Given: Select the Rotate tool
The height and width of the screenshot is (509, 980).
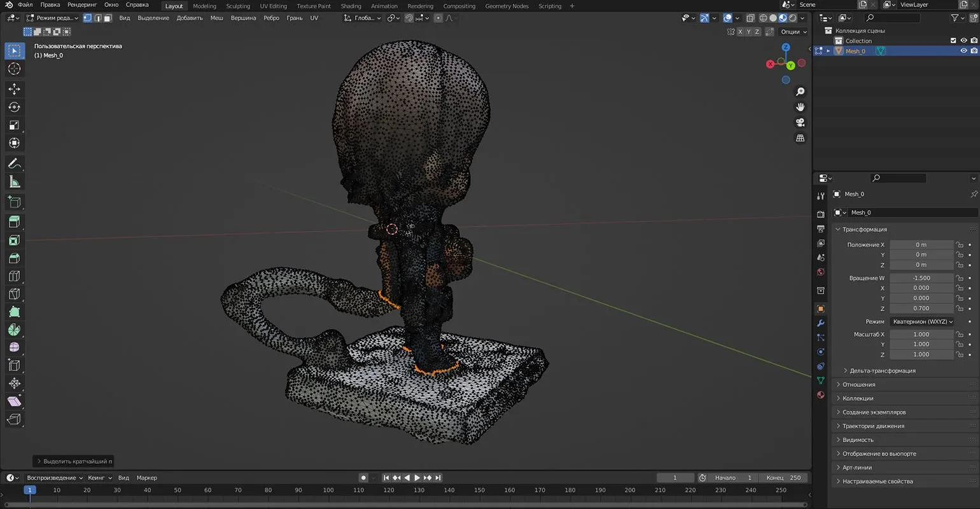Looking at the screenshot, I should [x=14, y=107].
